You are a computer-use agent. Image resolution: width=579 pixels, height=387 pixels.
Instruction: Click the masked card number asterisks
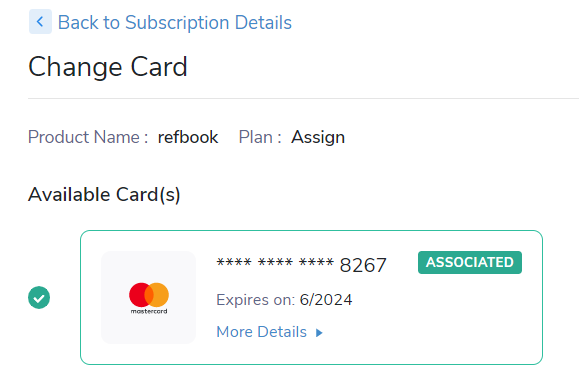[x=275, y=263]
